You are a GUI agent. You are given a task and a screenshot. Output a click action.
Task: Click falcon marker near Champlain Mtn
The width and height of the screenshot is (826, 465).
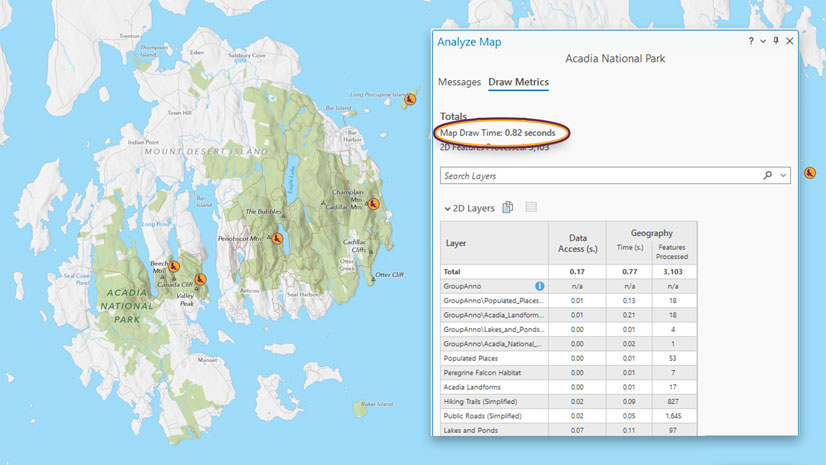pyautogui.click(x=373, y=204)
